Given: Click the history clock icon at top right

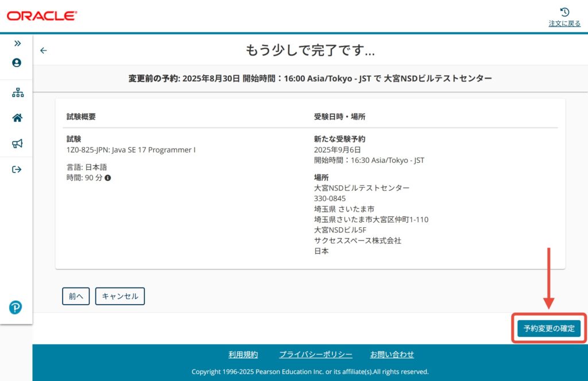Looking at the screenshot, I should tap(564, 12).
